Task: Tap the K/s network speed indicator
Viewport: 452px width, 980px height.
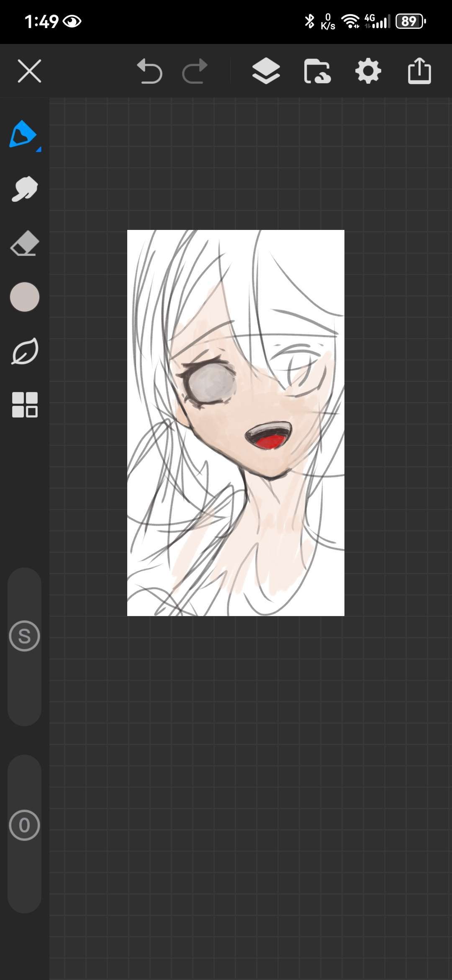Action: (328, 21)
